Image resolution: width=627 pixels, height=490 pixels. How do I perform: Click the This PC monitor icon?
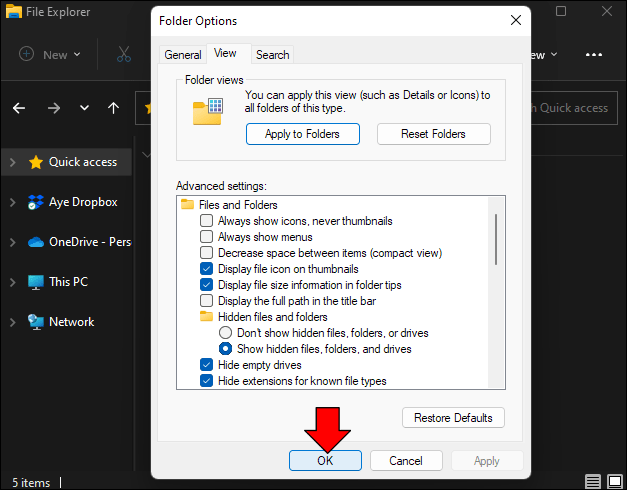pyautogui.click(x=36, y=282)
